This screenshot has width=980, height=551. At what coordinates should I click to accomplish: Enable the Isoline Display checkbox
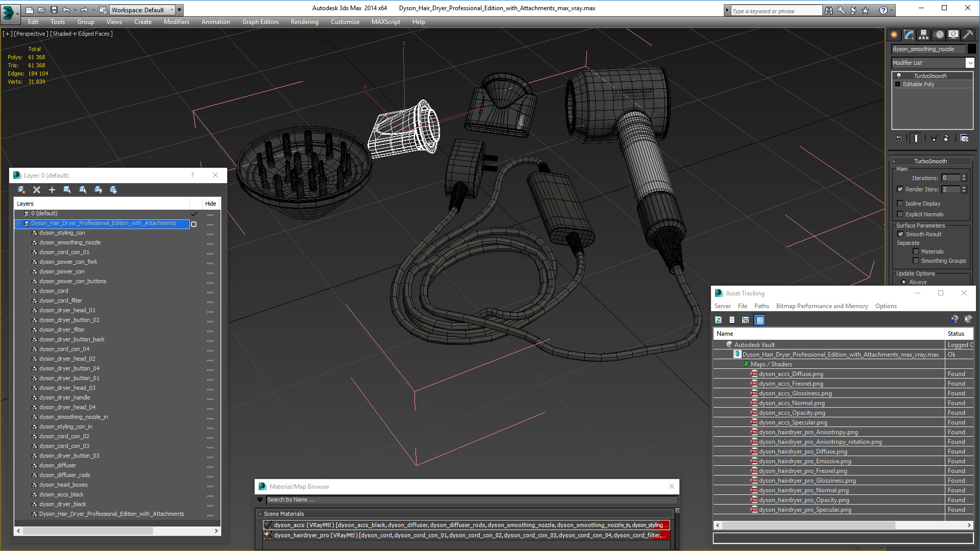(x=900, y=203)
